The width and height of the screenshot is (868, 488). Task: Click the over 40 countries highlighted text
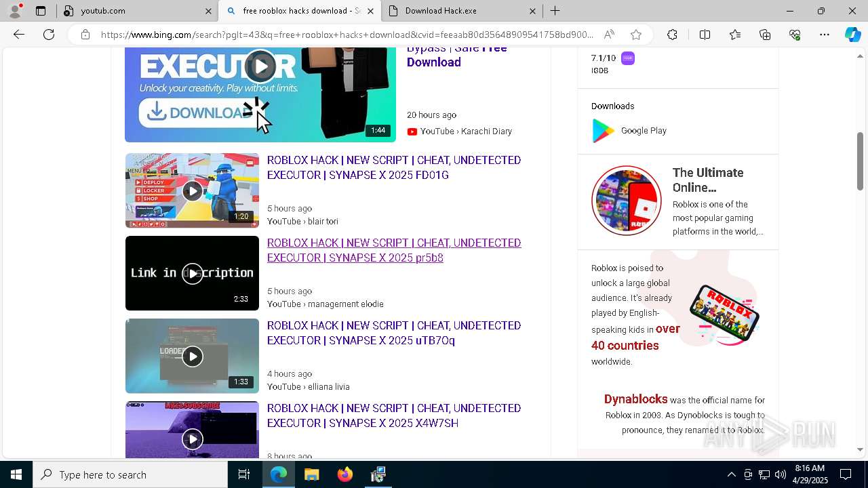coord(635,337)
